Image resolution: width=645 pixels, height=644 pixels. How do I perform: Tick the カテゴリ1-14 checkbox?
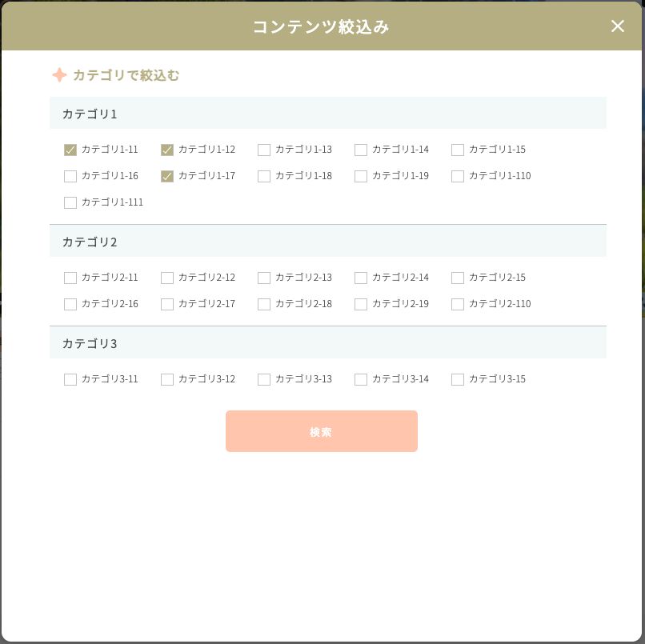[x=361, y=150]
